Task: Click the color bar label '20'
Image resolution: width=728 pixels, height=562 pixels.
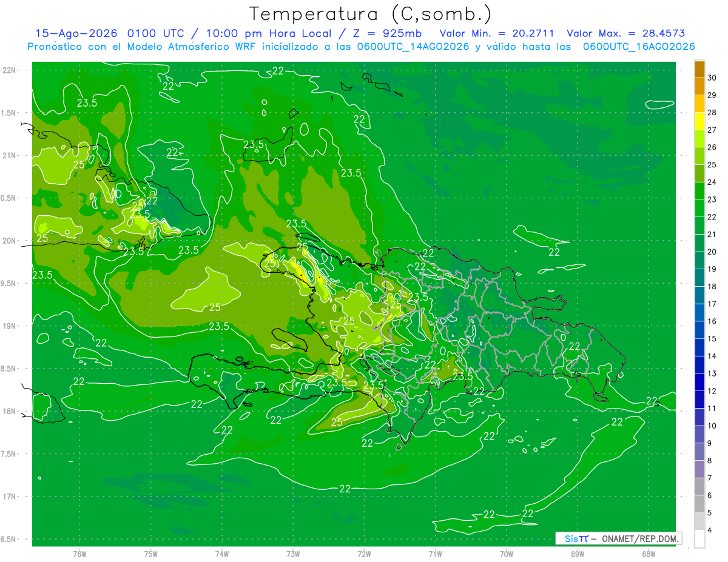Action: click(712, 252)
